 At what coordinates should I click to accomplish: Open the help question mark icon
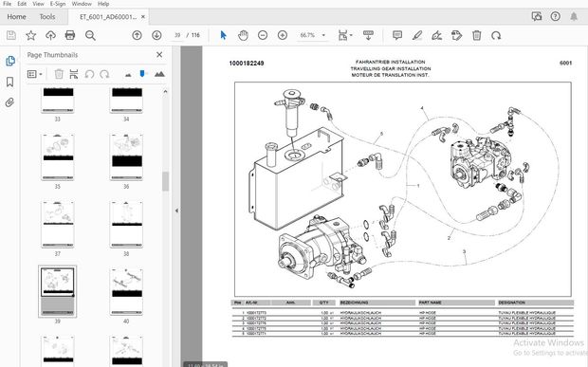coord(556,16)
